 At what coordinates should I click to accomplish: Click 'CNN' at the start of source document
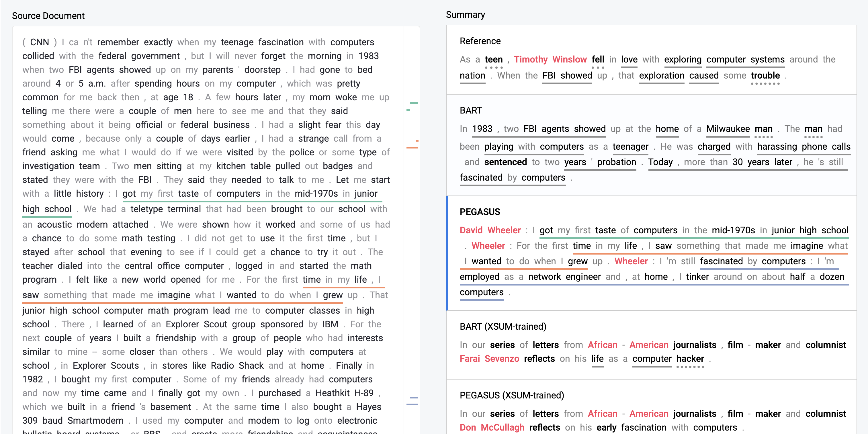click(40, 42)
